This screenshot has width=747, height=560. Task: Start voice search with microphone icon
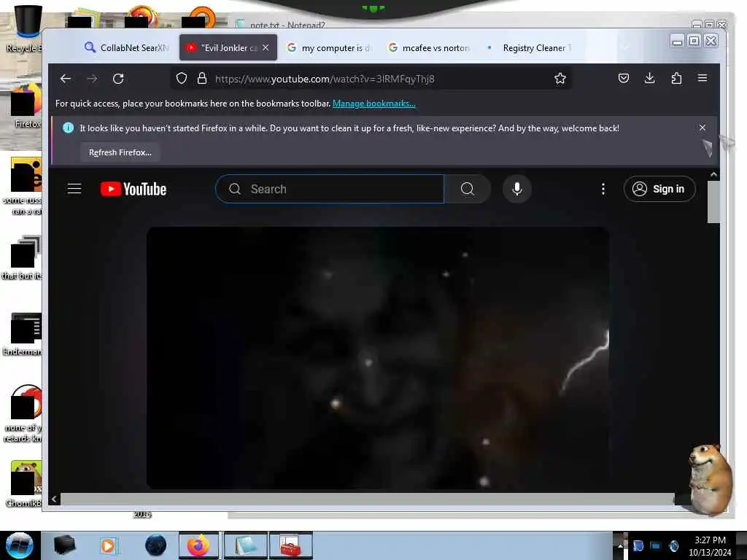click(x=517, y=189)
